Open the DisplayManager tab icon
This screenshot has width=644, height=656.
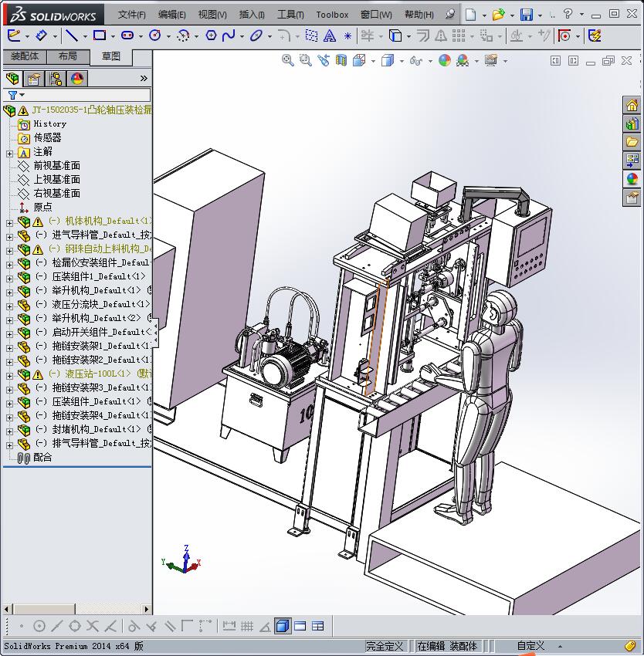pyautogui.click(x=77, y=79)
